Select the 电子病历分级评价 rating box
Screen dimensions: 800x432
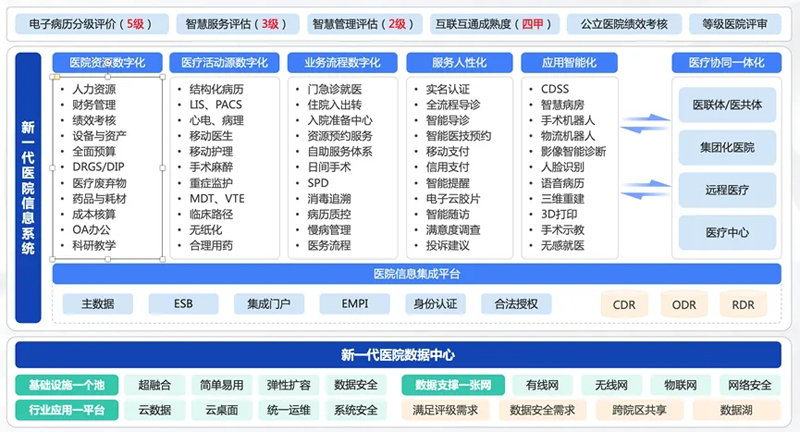click(85, 22)
